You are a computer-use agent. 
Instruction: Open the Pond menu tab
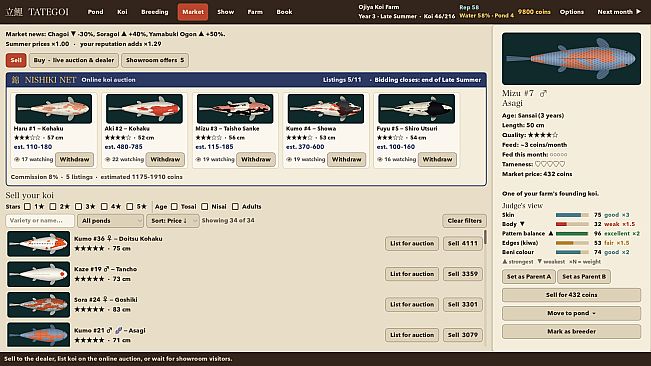(95, 12)
